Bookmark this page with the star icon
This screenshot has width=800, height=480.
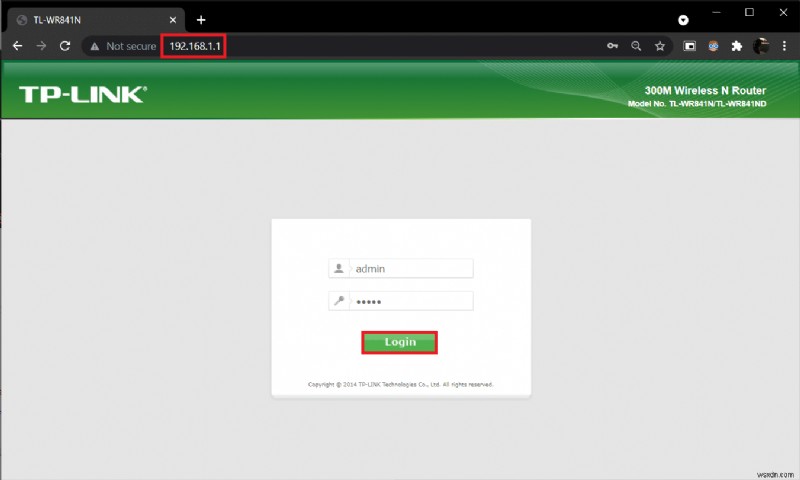[x=660, y=46]
